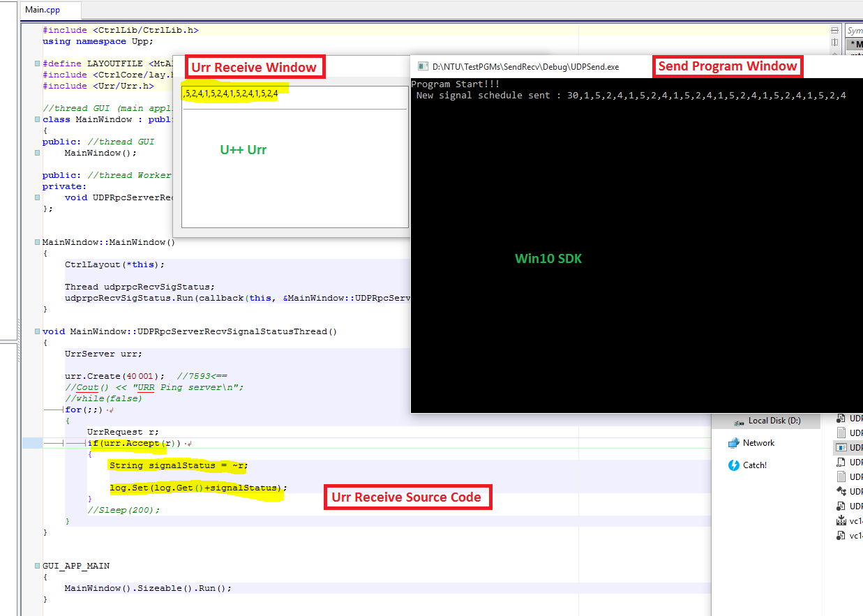This screenshot has width=863, height=616.
Task: Collapse the UDPRpcServerRecvSignalStatusThread function marker
Action: [37, 331]
